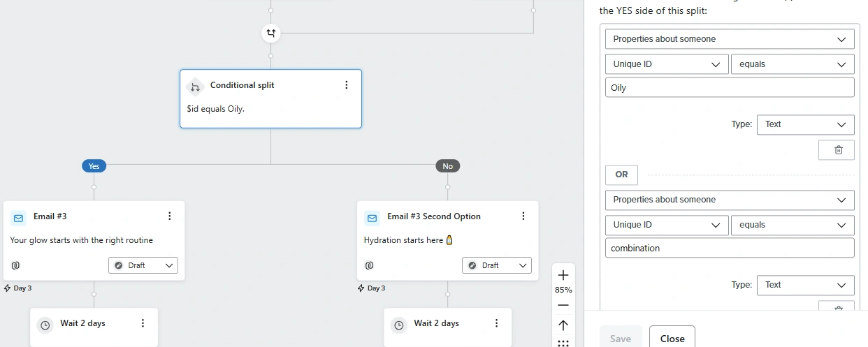Viewport: 868px width, 347px height.
Task: Open the first Unique ID dropdown
Action: [666, 64]
